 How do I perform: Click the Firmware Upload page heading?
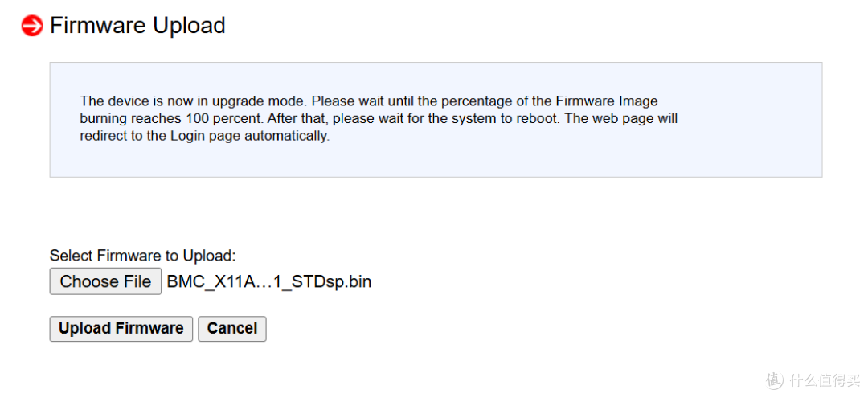(x=137, y=26)
